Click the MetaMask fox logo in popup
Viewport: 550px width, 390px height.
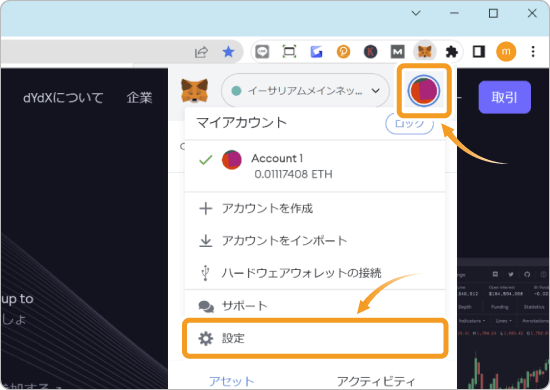pyautogui.click(x=194, y=91)
